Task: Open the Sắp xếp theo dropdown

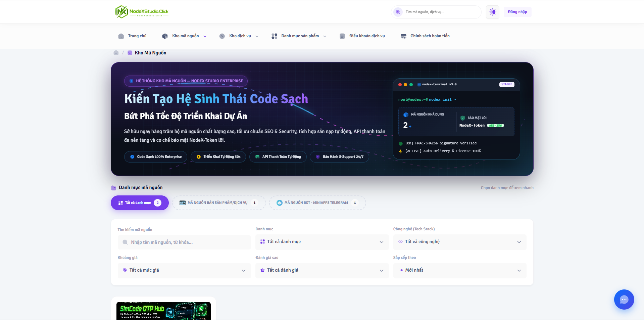Action: 460,270
